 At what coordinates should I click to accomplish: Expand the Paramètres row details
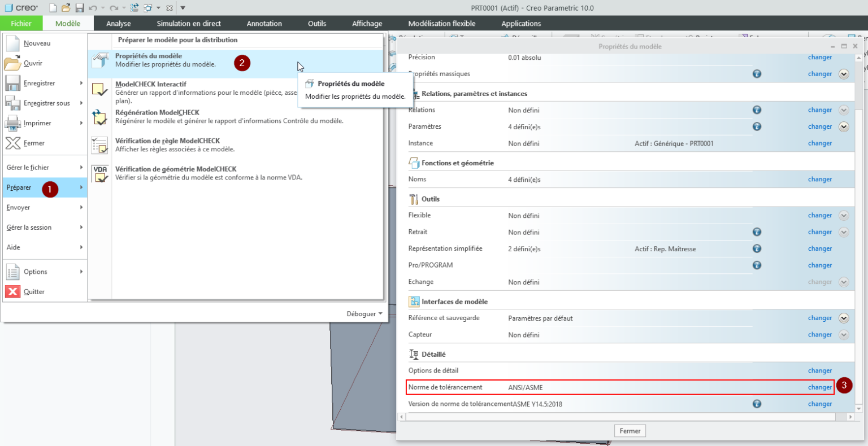[844, 127]
